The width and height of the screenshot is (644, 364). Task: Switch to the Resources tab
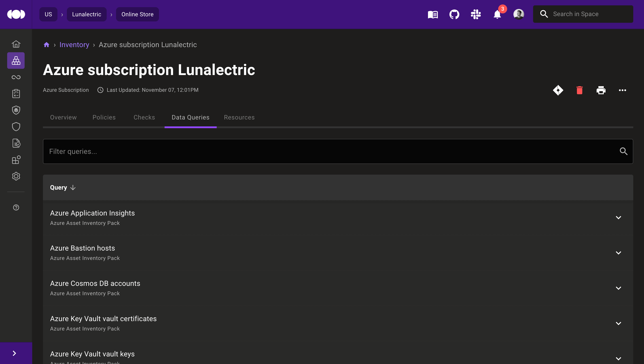(239, 117)
